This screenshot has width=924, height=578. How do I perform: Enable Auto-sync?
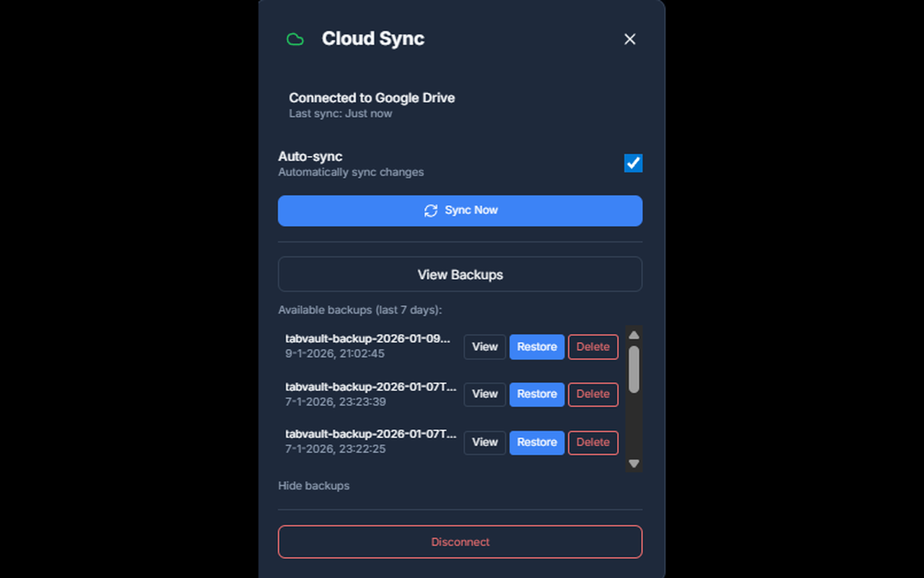[633, 163]
